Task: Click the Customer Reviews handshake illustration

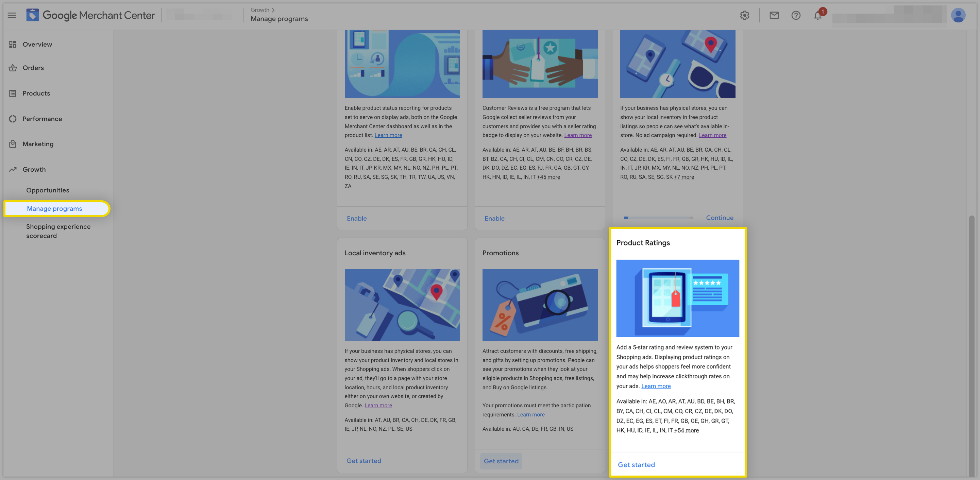Action: point(540,64)
